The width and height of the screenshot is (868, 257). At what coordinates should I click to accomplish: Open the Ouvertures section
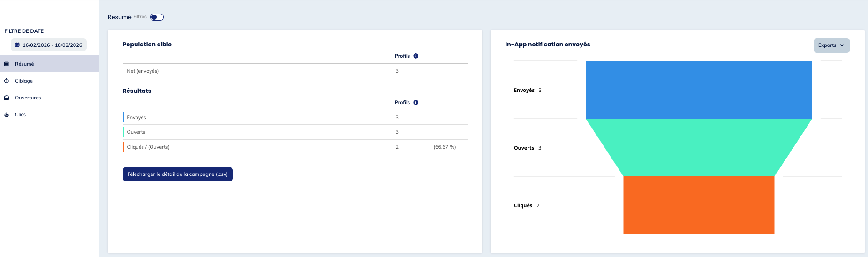[28, 98]
